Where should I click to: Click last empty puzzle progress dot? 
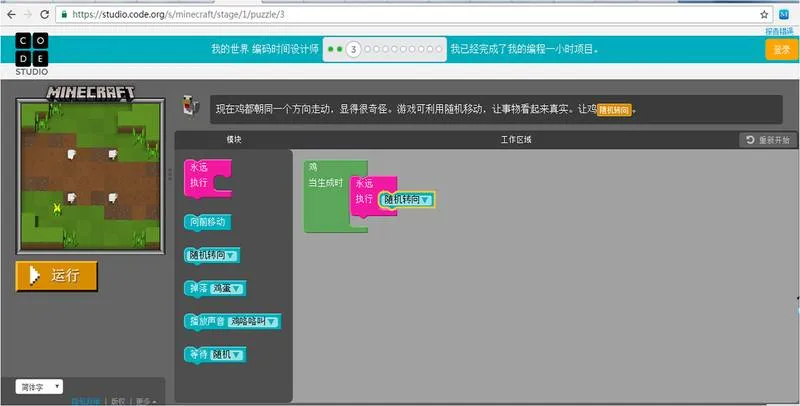(x=438, y=49)
